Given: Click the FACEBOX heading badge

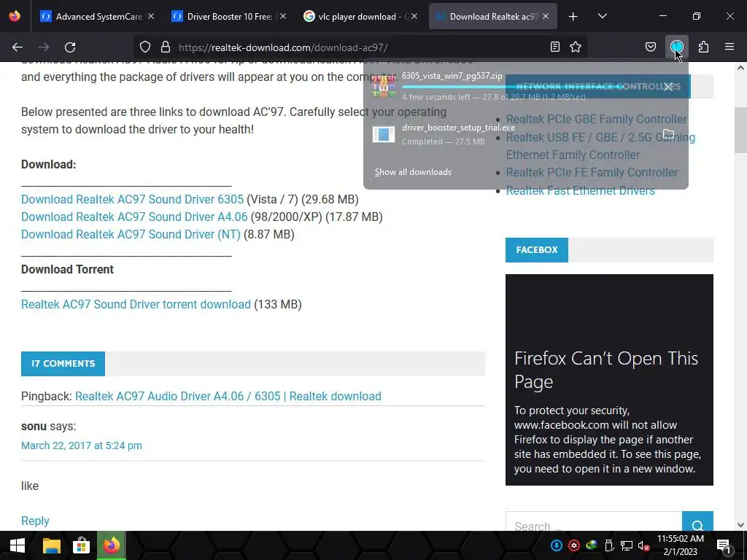Looking at the screenshot, I should pos(536,250).
